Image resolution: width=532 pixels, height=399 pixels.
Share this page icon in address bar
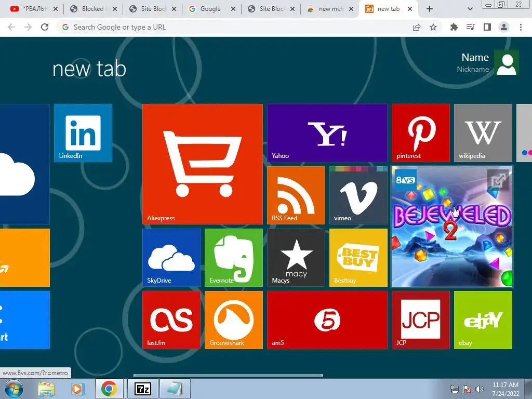pos(417,27)
